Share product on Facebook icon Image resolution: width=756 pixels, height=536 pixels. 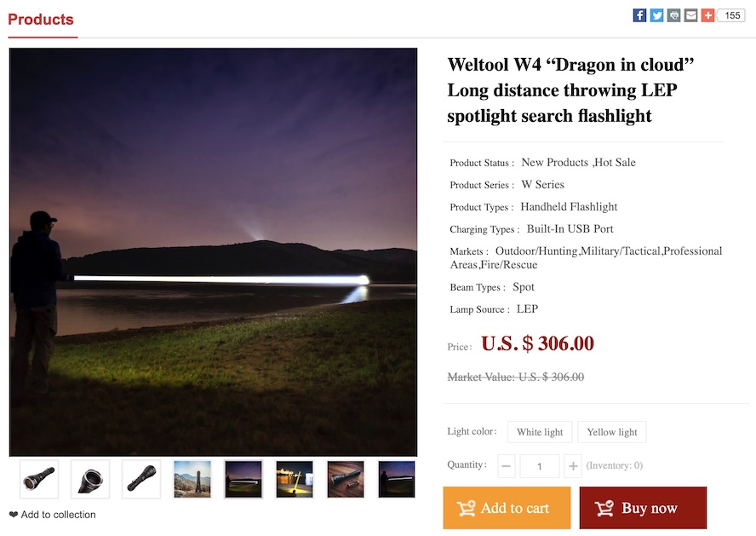pyautogui.click(x=639, y=15)
